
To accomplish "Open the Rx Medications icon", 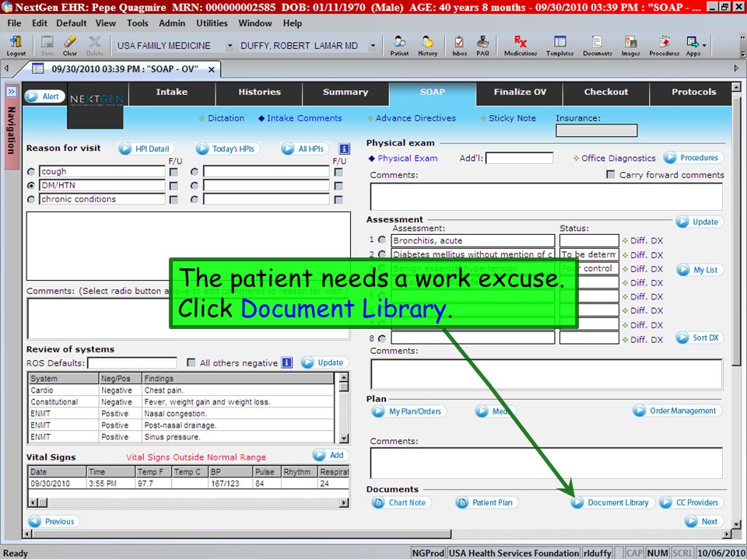I will (521, 46).
